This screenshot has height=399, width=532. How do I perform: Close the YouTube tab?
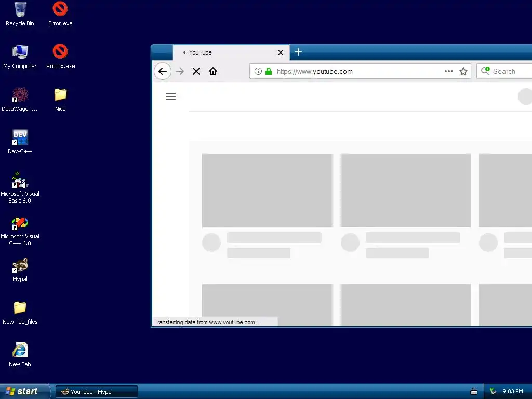280,52
